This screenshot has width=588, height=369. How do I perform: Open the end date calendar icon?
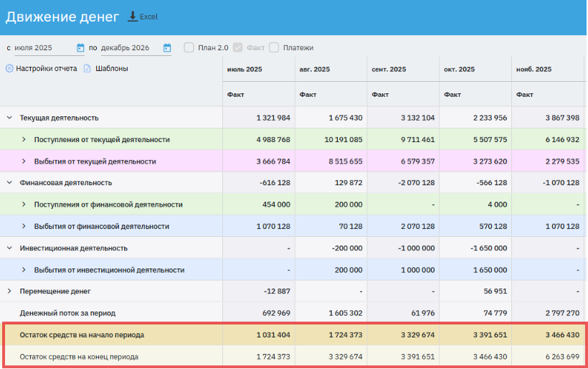[x=167, y=48]
